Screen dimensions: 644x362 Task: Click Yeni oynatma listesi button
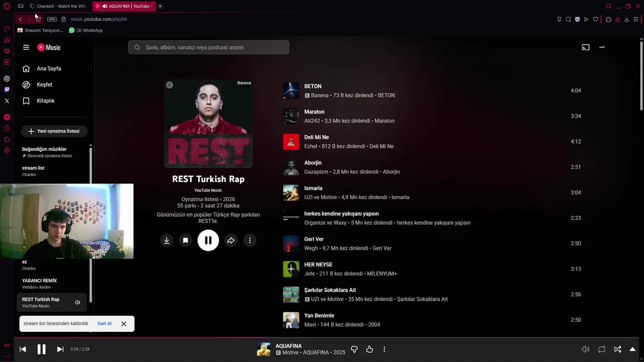coord(54,131)
